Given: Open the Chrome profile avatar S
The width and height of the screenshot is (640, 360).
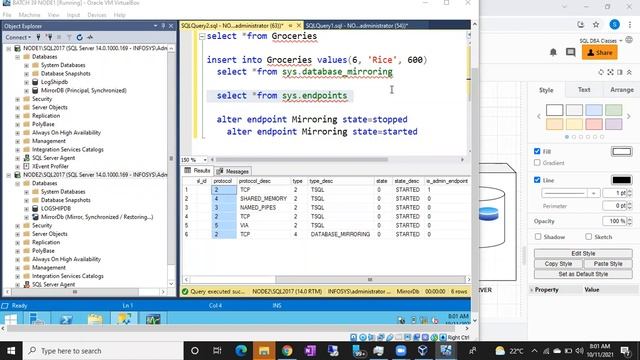Looking at the screenshot, I should coord(614,24).
